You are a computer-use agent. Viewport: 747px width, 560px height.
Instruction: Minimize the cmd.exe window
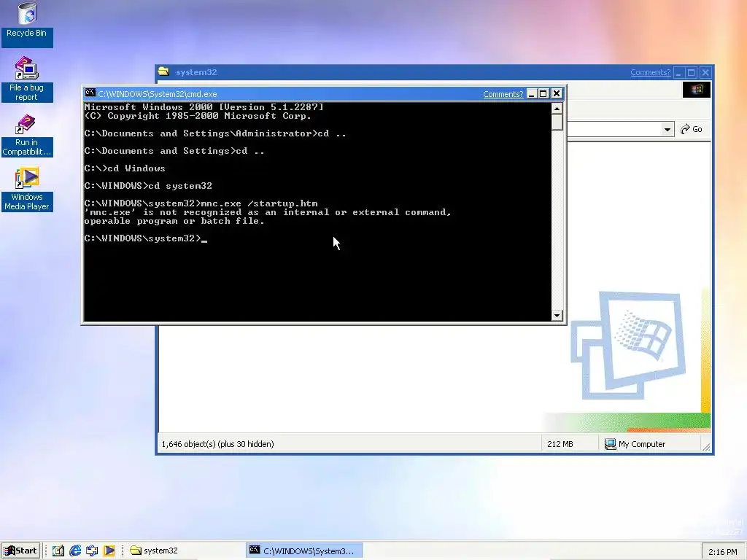[x=532, y=94]
